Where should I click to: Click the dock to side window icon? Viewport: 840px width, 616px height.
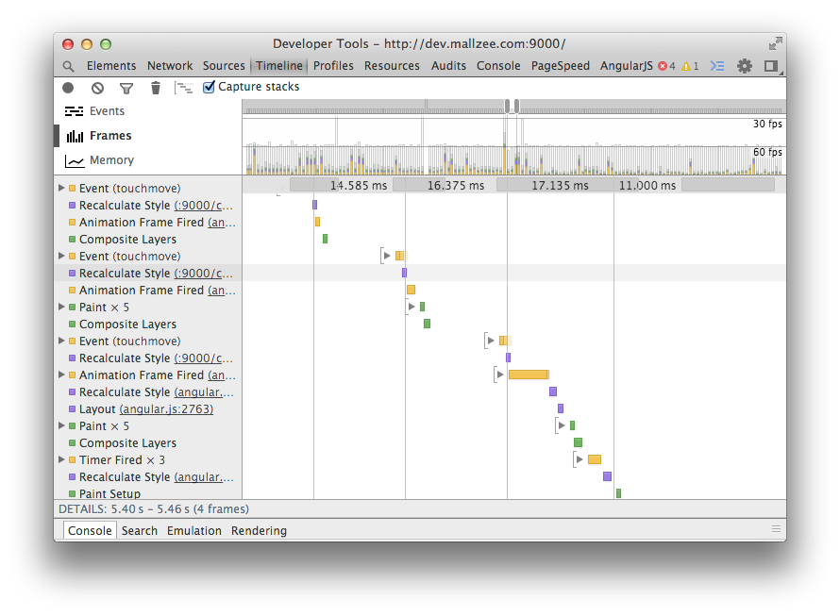[771, 66]
